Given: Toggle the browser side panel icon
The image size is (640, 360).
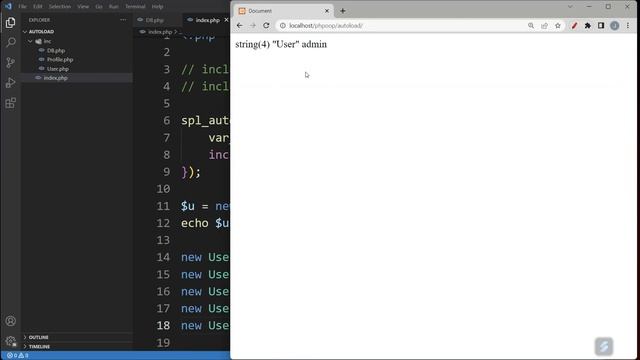Looking at the screenshot, I should coord(601,26).
